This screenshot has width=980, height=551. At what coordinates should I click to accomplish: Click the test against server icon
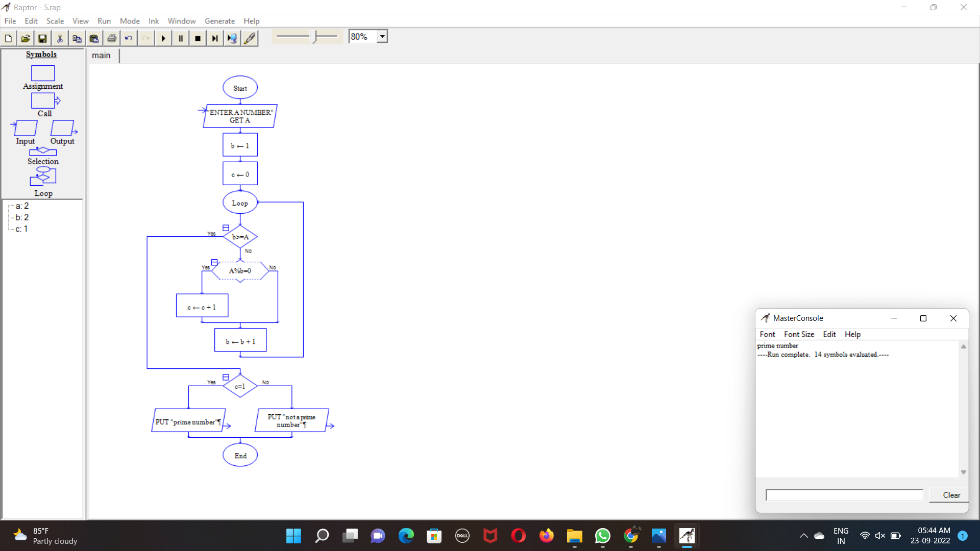[232, 38]
